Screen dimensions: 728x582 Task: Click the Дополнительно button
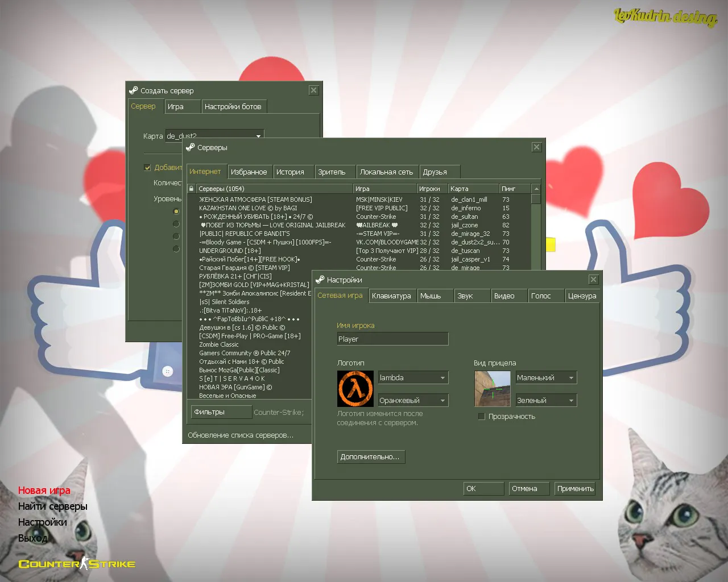(371, 456)
